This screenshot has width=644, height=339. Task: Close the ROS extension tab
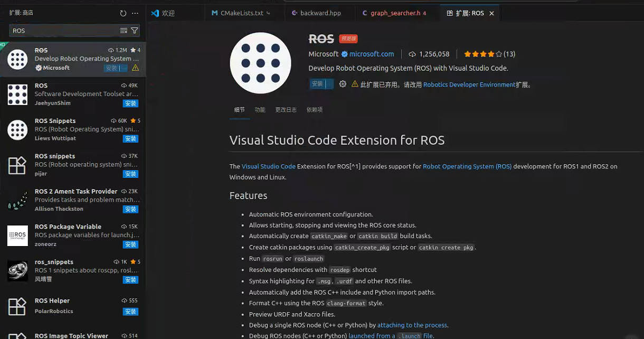point(491,13)
